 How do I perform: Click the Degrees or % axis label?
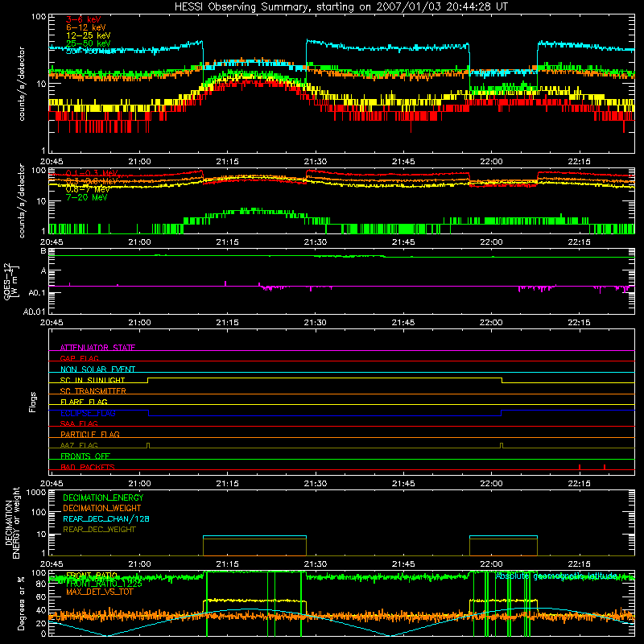click(21, 603)
